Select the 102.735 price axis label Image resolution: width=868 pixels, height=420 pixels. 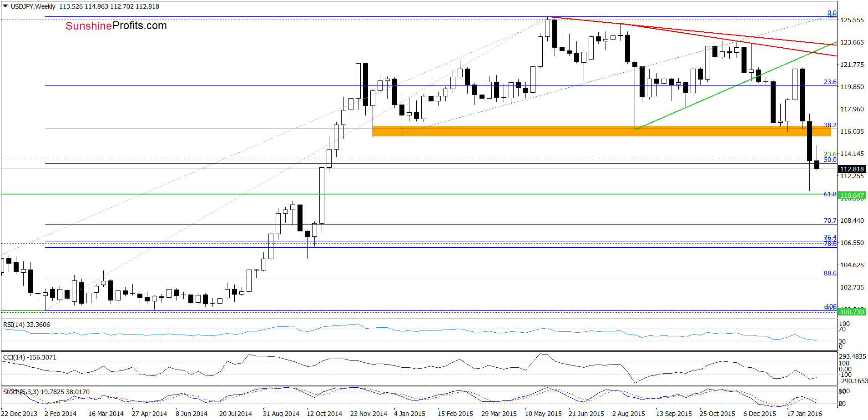852,287
